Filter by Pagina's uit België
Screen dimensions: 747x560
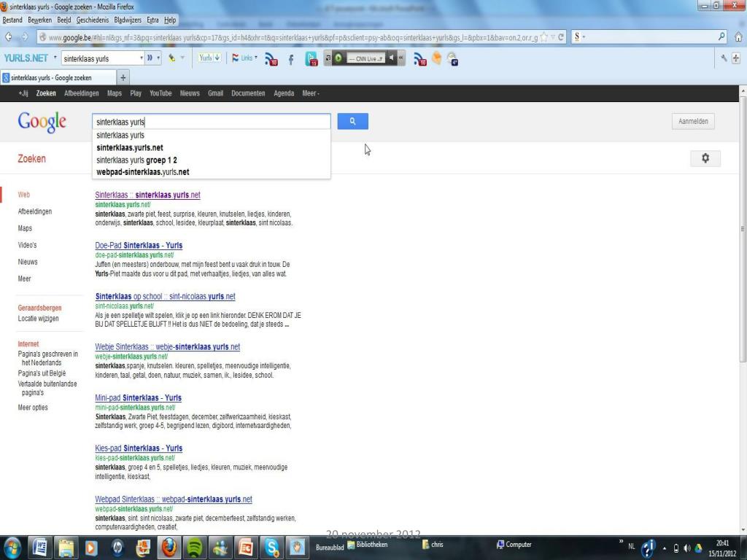(x=42, y=373)
